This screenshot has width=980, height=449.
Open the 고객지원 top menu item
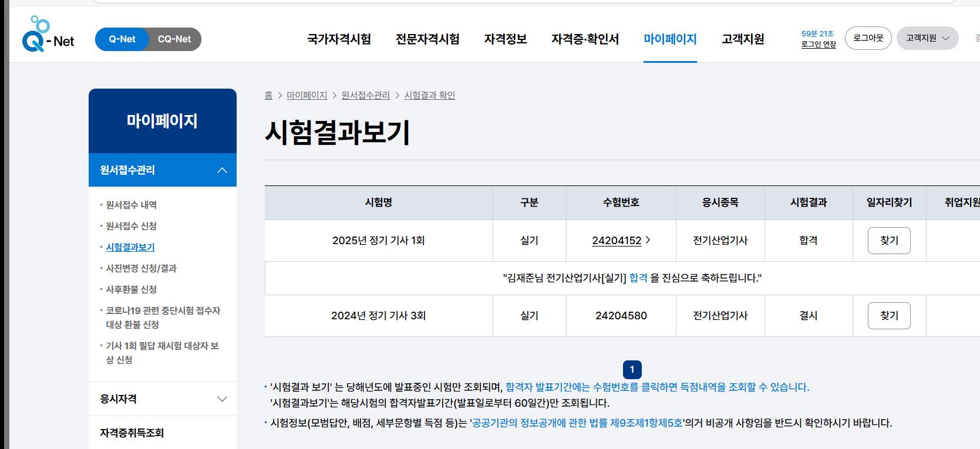743,39
